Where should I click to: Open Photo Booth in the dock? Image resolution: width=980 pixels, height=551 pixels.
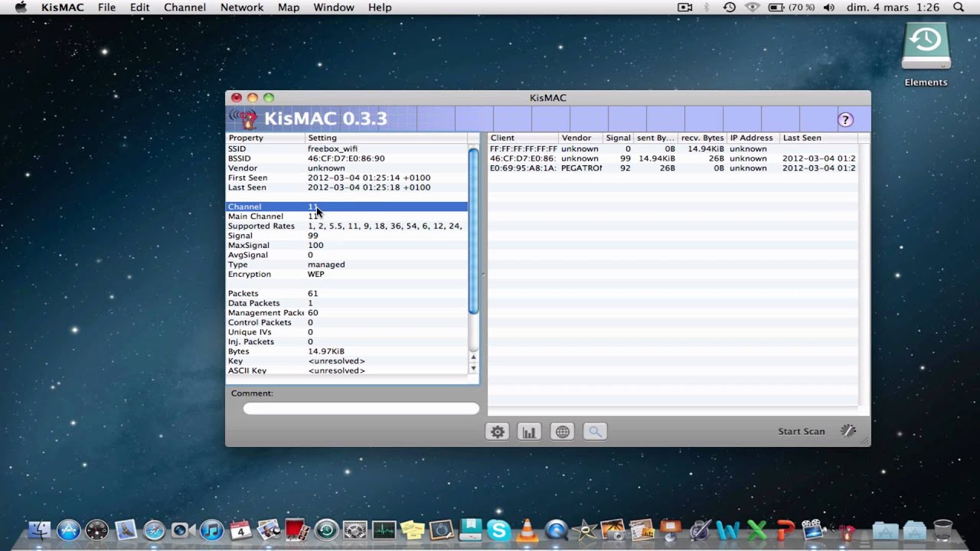pos(297,530)
